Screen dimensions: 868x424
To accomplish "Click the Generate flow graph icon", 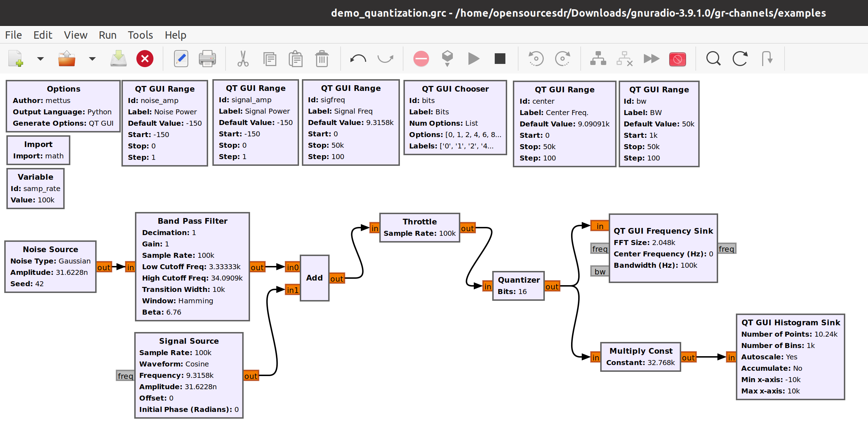I will click(447, 59).
